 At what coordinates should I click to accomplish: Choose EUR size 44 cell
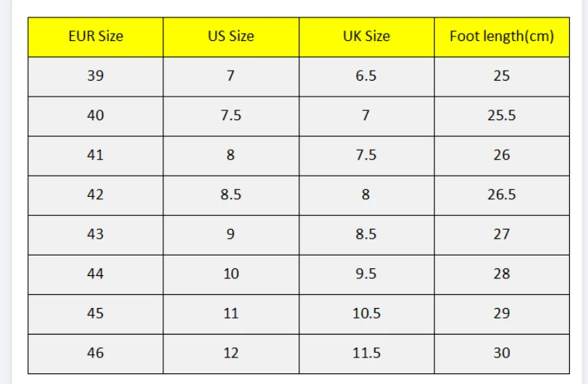96,274
